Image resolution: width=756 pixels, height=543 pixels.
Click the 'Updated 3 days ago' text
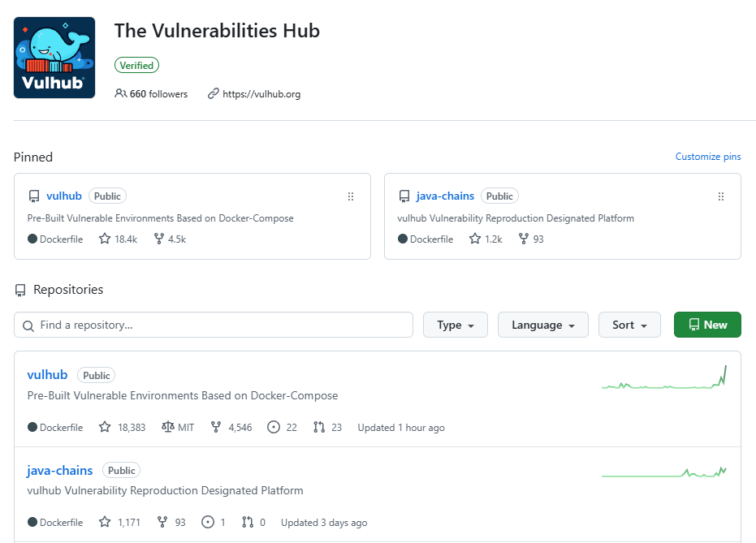point(324,522)
